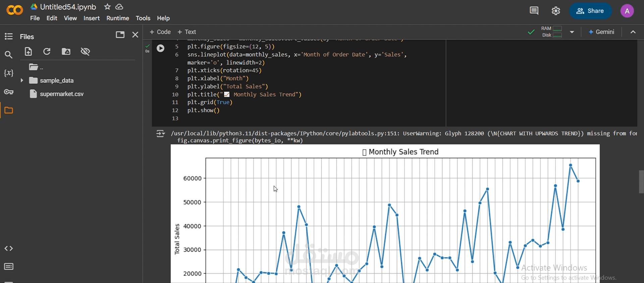Run the code cell
Viewport: 644px width, 283px height.
[161, 48]
